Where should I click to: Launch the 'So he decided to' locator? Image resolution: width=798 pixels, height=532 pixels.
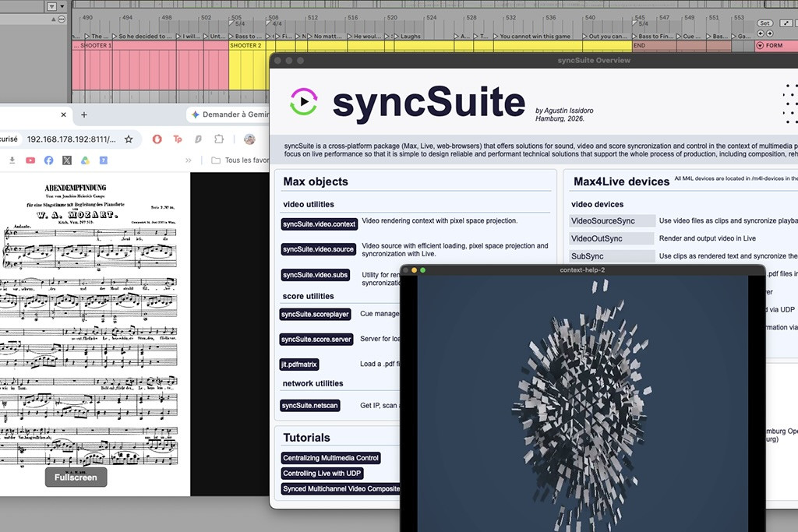(x=143, y=37)
